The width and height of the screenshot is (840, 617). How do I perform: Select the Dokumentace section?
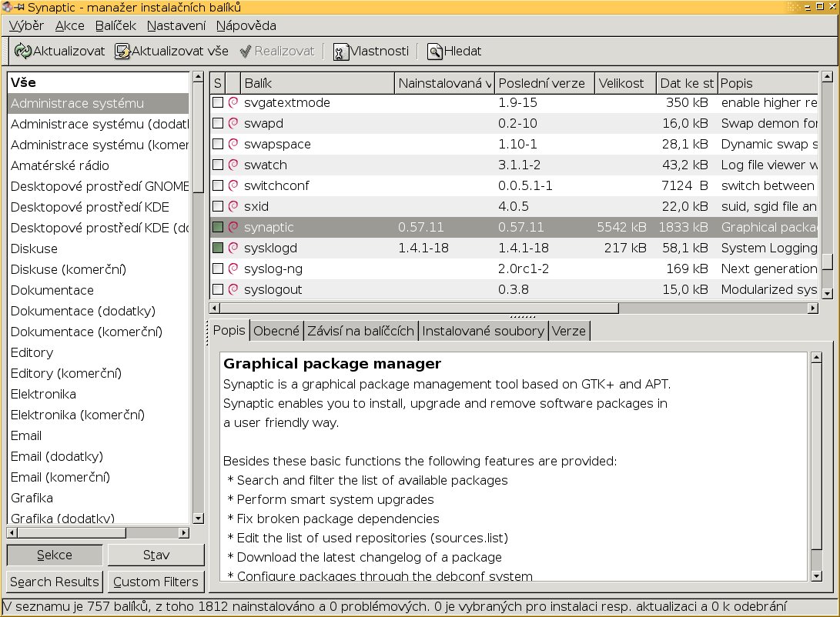[99, 291]
